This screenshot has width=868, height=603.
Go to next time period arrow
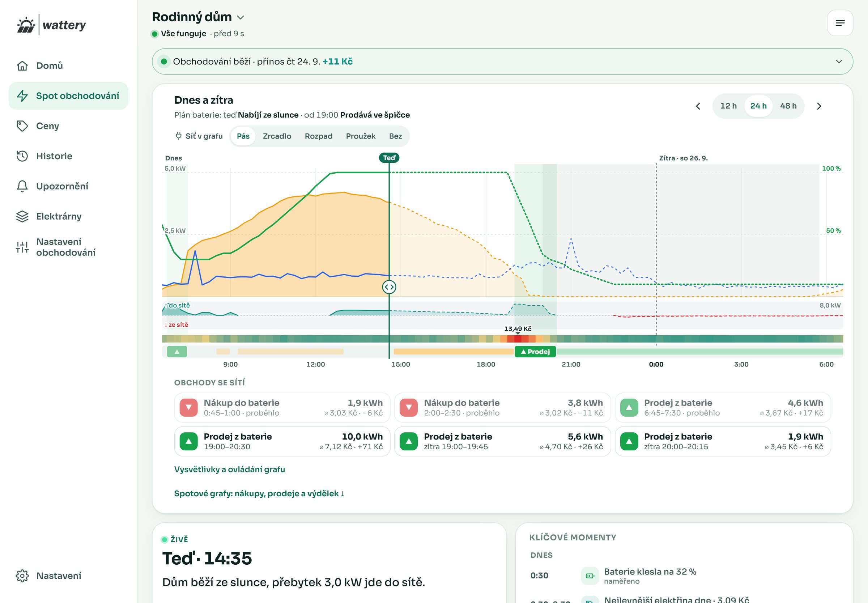(819, 106)
